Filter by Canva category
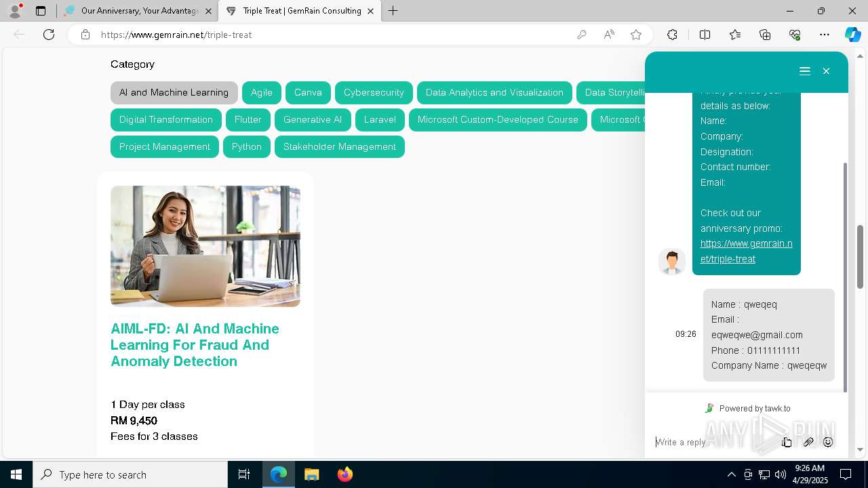Viewport: 868px width, 488px height. coord(308,92)
